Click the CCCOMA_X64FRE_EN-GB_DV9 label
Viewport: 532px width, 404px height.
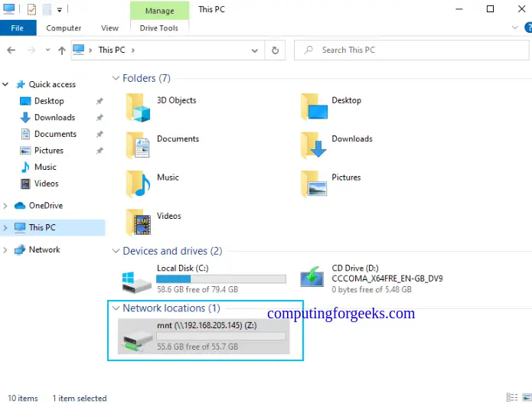click(x=387, y=279)
